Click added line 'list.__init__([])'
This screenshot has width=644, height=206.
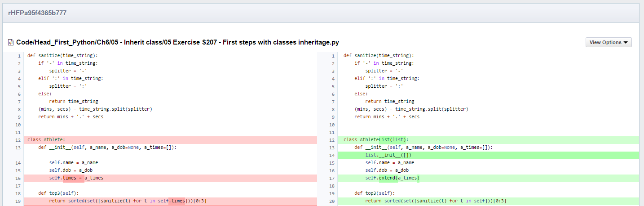[488, 155]
